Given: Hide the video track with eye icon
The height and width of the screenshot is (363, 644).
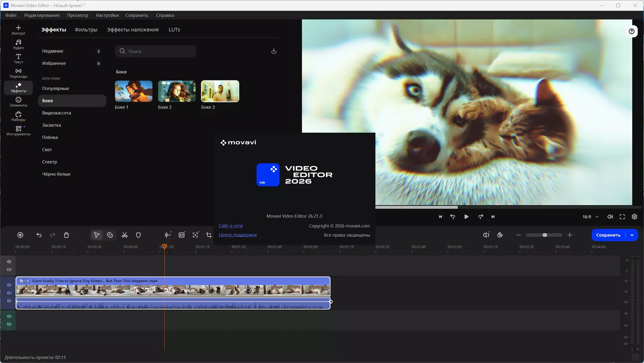Looking at the screenshot, I should [x=9, y=285].
